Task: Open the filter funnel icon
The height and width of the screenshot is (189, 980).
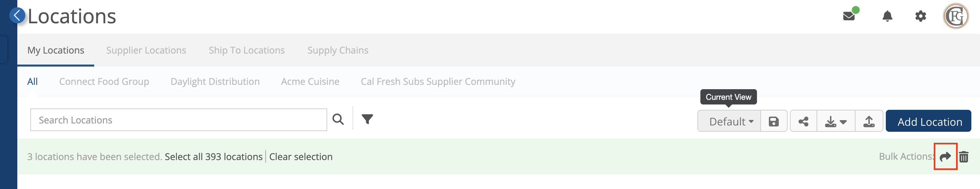Action: 367,119
